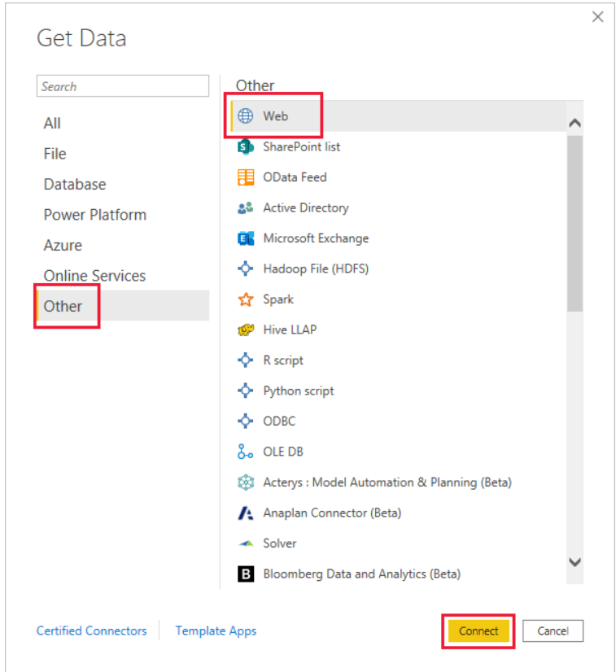Select the Anaplan Connector icon

[246, 513]
